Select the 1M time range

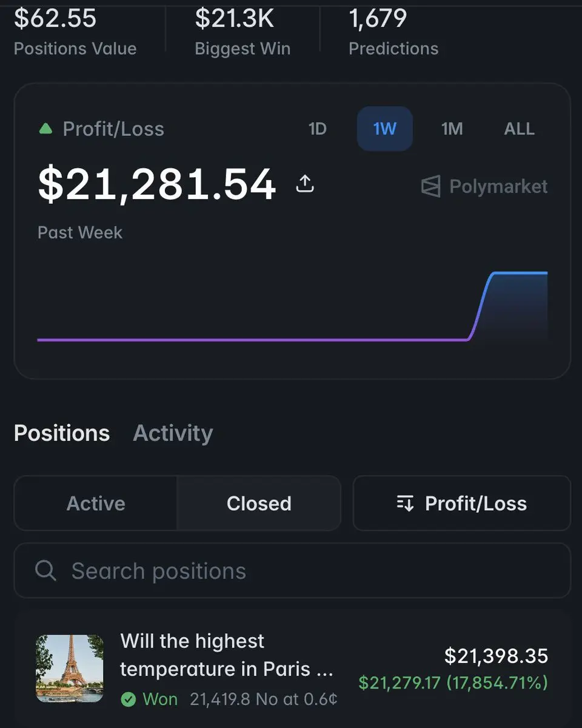coord(452,129)
